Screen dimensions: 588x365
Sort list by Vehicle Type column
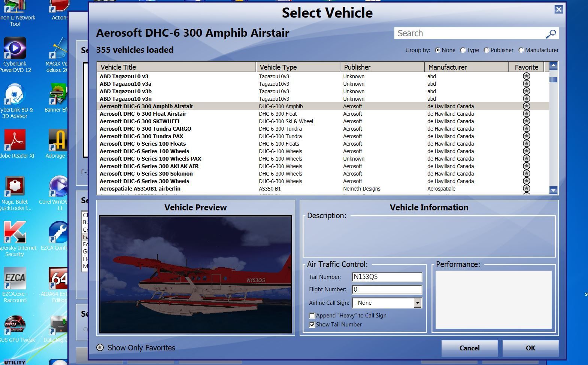298,67
